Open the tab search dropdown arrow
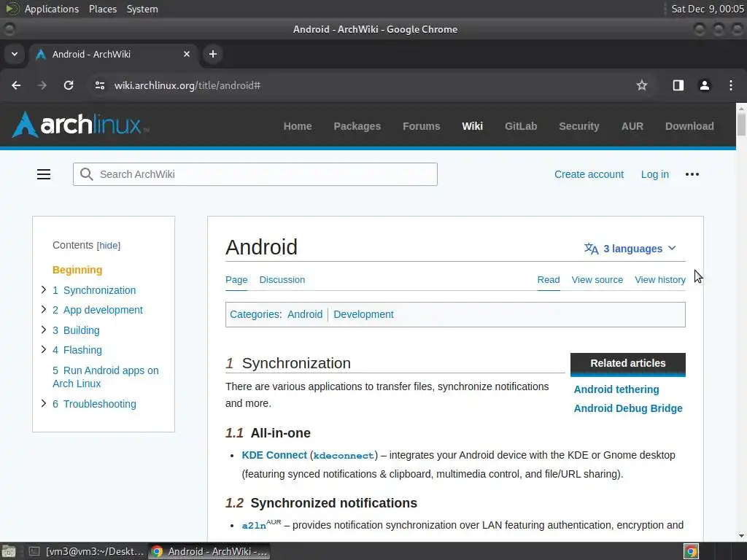 click(15, 54)
